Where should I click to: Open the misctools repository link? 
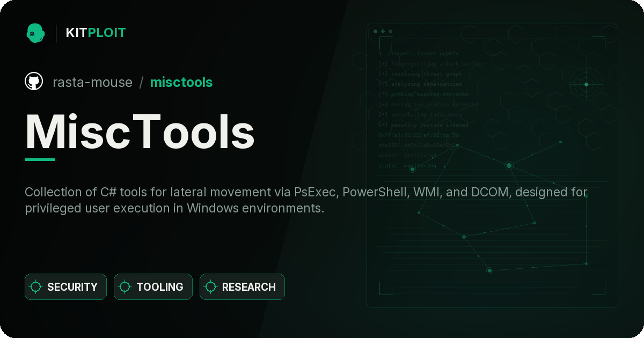(x=181, y=82)
